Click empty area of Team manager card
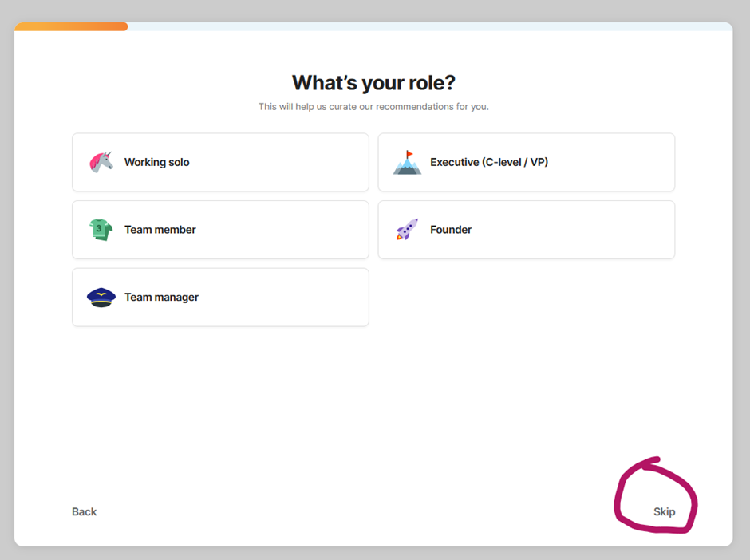Viewport: 750px width, 560px height. (282, 297)
